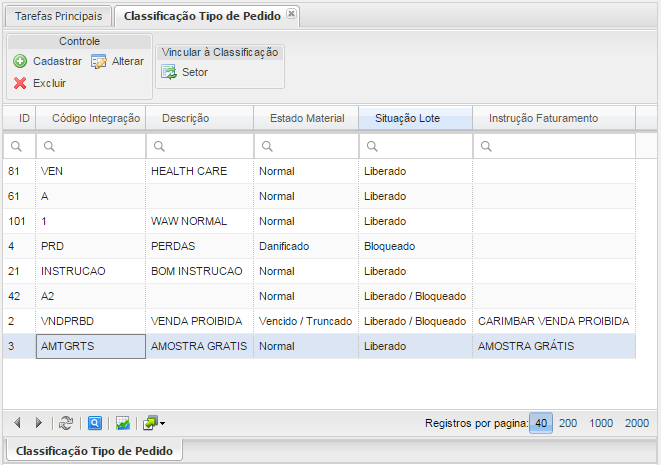The image size is (661, 468).
Task: Select the AMTGRTS code cell
Action: [91, 346]
